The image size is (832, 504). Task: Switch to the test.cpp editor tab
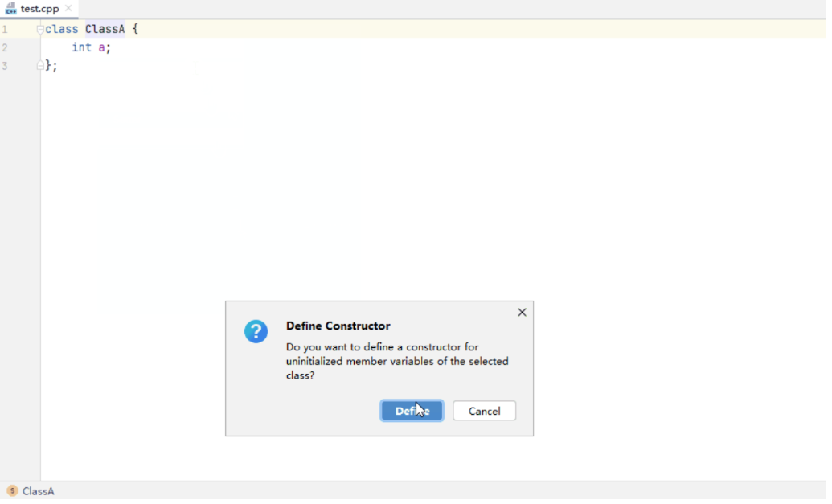[x=39, y=9]
